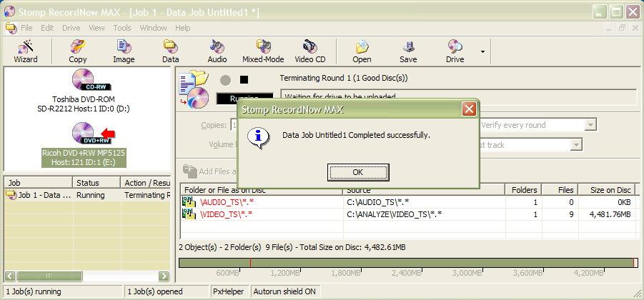Open the Tools menu

click(x=122, y=28)
